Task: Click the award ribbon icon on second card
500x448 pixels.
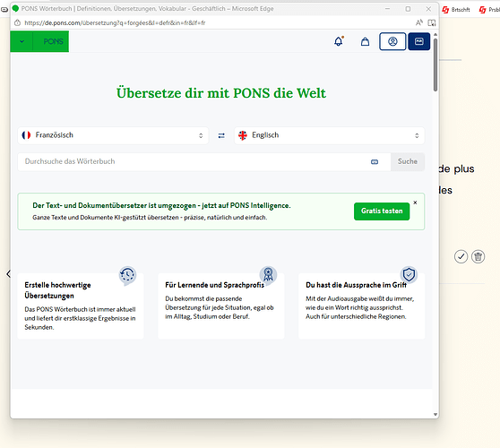Action: coord(268,275)
